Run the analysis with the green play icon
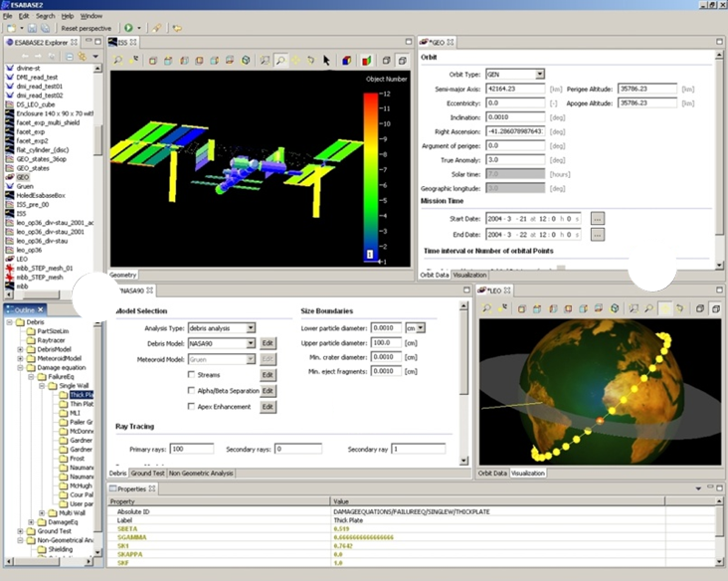Screen dimensions: 728x581 (x=128, y=28)
